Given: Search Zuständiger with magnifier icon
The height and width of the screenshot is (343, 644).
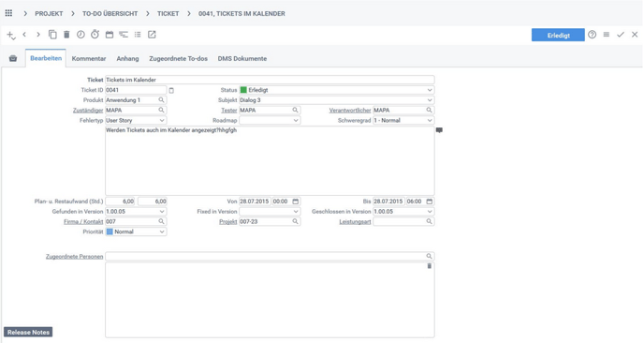Looking at the screenshot, I should coord(161,111).
